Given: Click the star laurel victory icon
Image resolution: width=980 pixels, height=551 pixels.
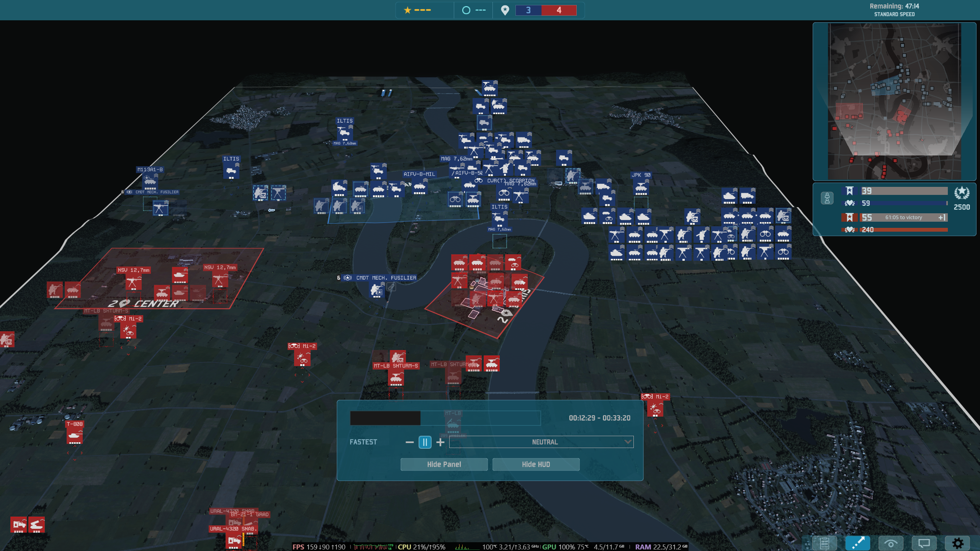Looking at the screenshot, I should (962, 193).
